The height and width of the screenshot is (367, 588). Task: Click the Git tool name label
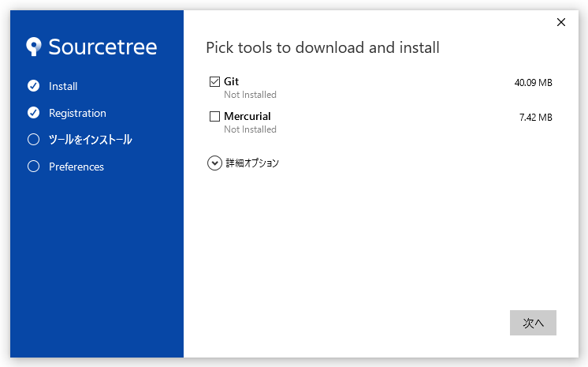tap(231, 82)
